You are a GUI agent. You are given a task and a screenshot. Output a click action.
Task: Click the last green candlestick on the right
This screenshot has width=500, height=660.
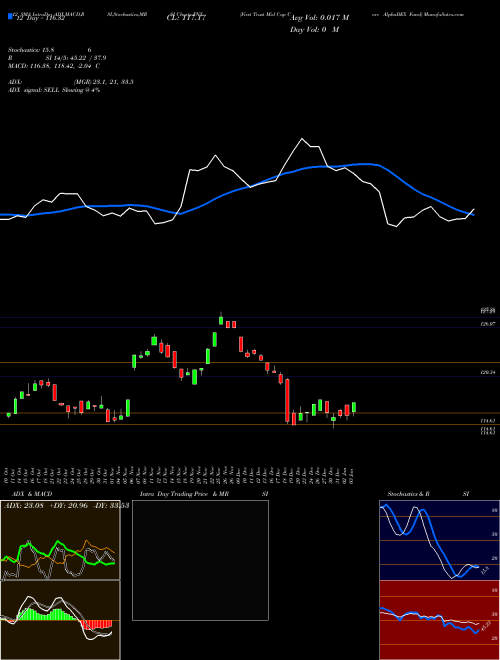[354, 407]
